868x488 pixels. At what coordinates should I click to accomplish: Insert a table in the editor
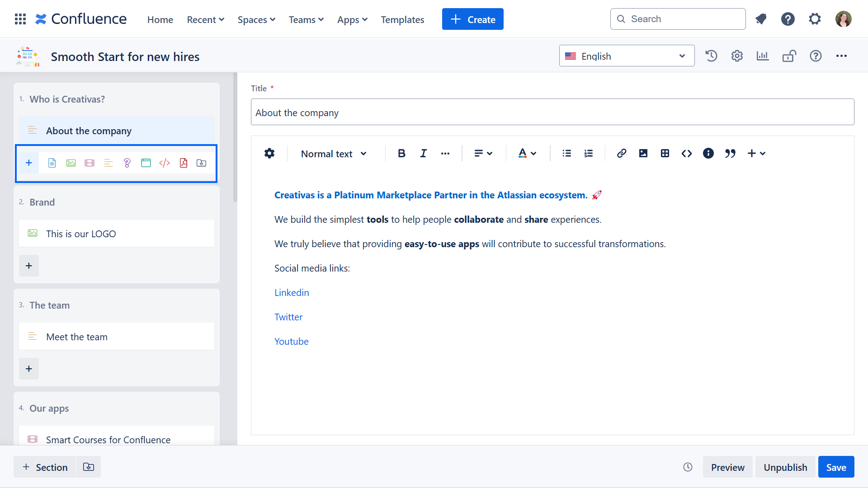665,154
